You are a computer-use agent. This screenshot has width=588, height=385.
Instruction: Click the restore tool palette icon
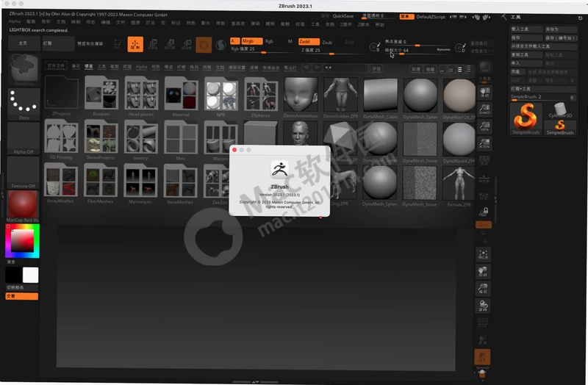[580, 18]
